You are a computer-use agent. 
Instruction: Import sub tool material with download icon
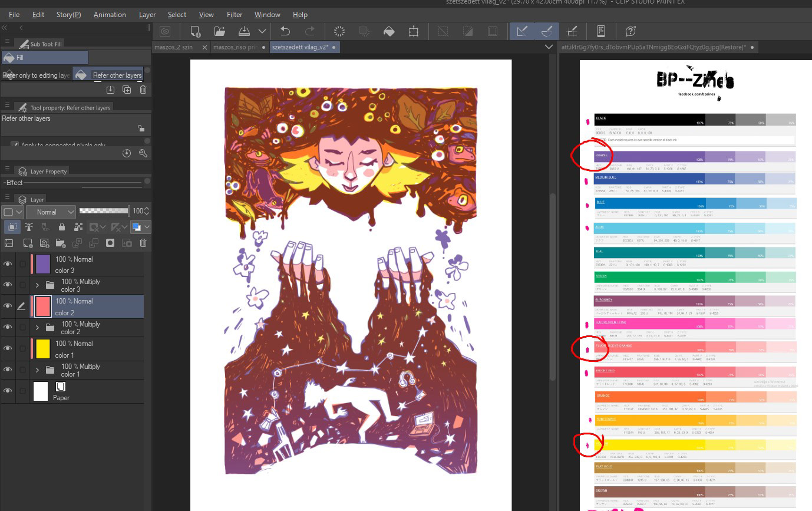point(110,90)
